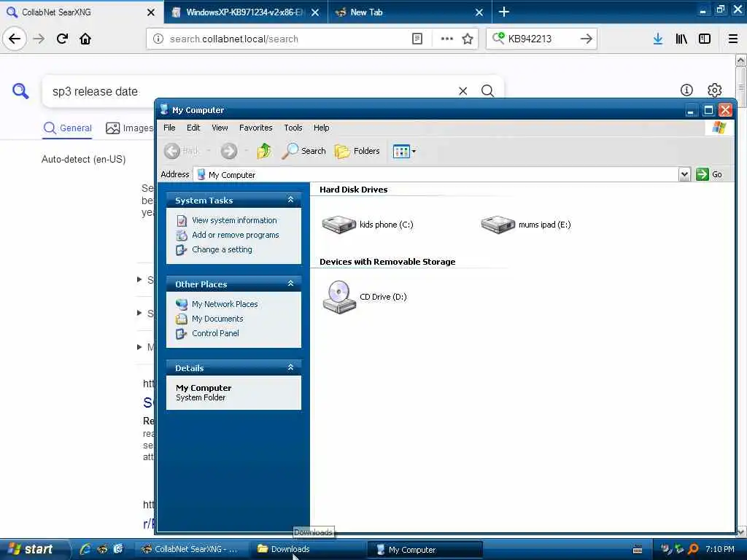Open Firefox downloads arrow icon

coord(658,39)
